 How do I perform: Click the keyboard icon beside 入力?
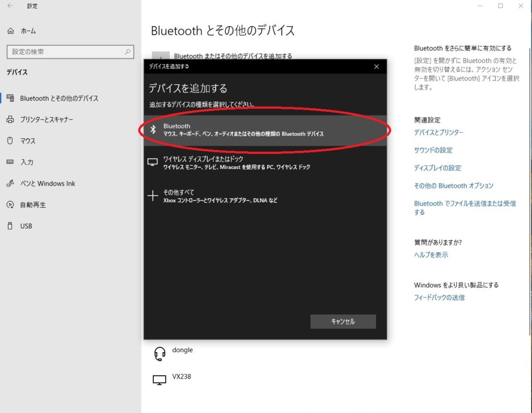coord(10,162)
